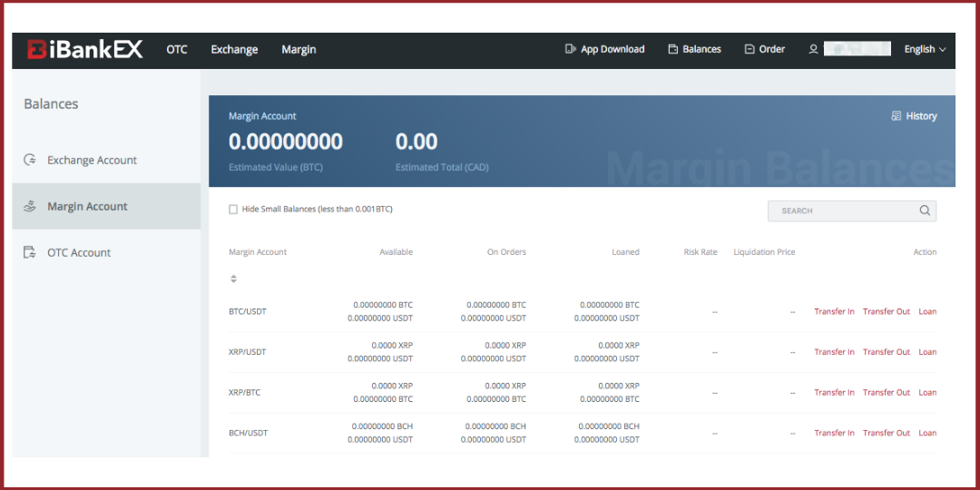Select Margin Account in the sidebar
The image size is (980, 490).
[x=106, y=206]
